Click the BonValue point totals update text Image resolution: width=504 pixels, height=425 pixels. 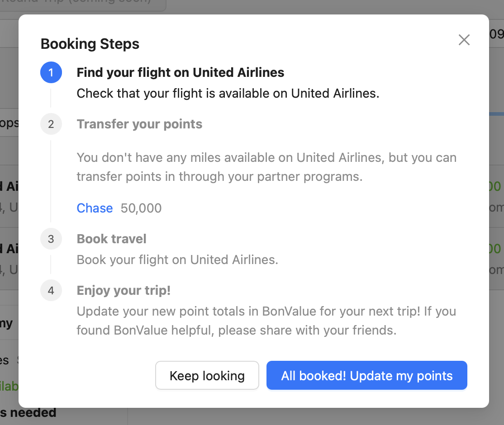point(266,321)
